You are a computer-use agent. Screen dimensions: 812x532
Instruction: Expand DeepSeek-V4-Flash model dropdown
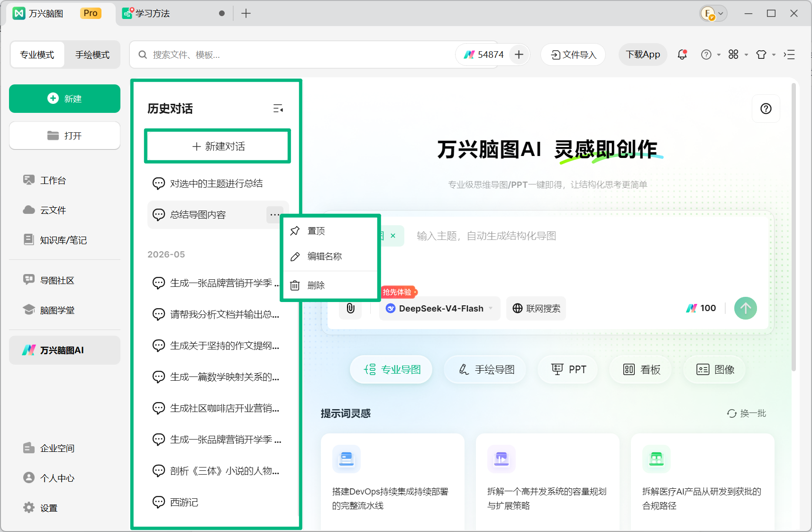click(x=440, y=308)
